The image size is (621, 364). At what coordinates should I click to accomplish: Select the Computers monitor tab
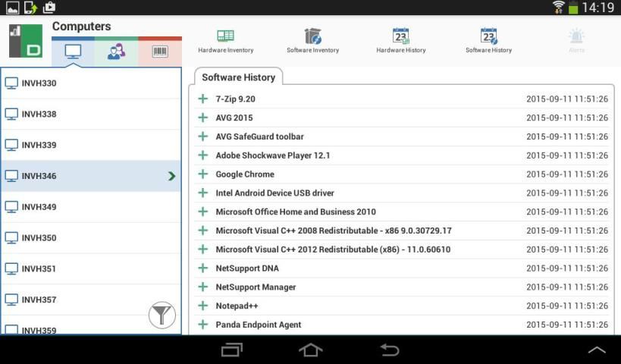73,52
